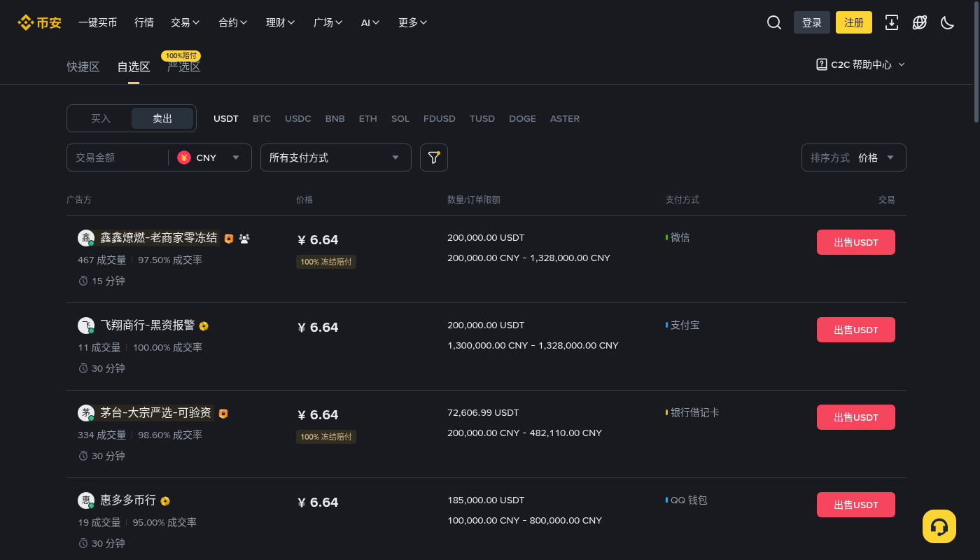Viewport: 980px width, 560px height.
Task: Open 惠多多币行 merchant profile
Action: pos(128,500)
